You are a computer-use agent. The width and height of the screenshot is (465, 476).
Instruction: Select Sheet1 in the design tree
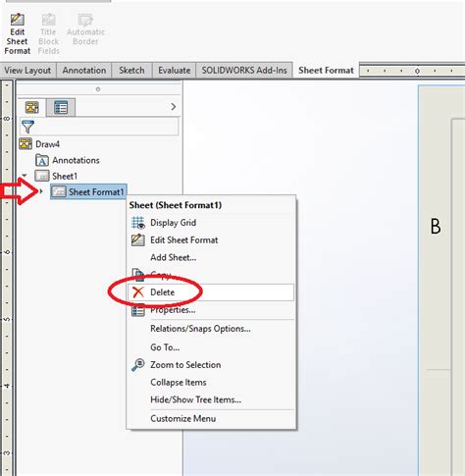pyautogui.click(x=65, y=177)
